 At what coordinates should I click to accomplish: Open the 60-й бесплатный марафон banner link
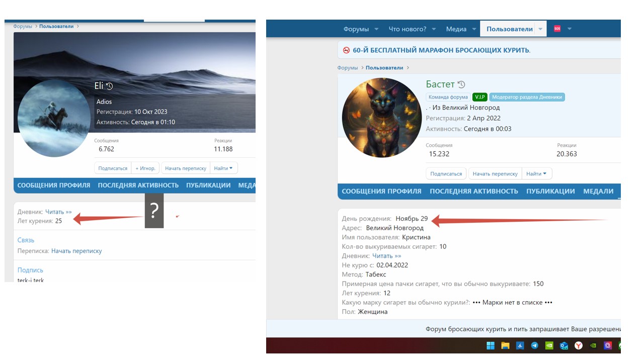pyautogui.click(x=442, y=50)
